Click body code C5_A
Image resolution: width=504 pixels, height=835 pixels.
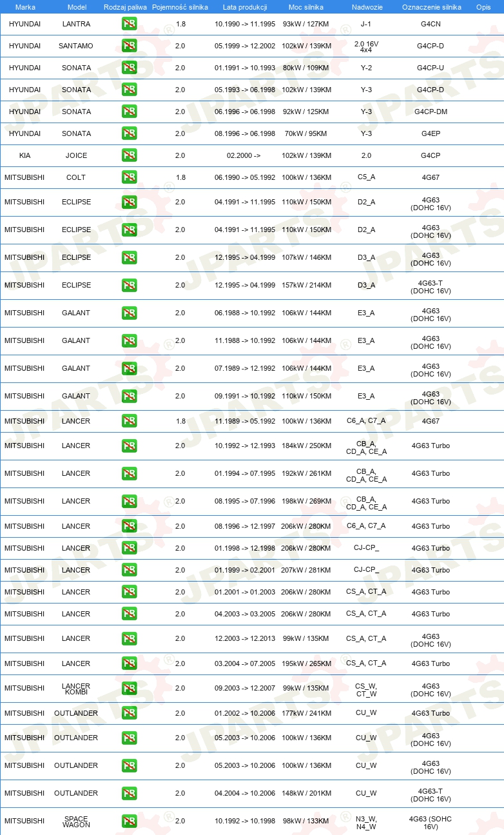366,177
